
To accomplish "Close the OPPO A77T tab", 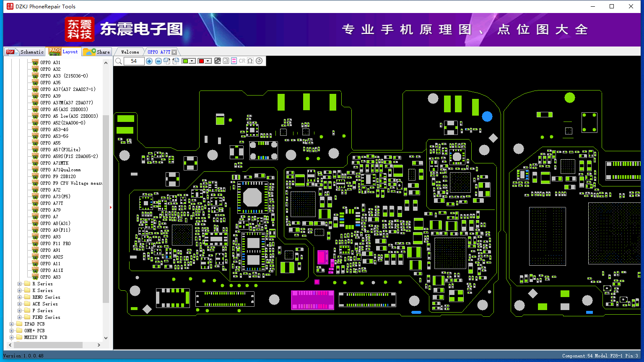I will [x=174, y=52].
